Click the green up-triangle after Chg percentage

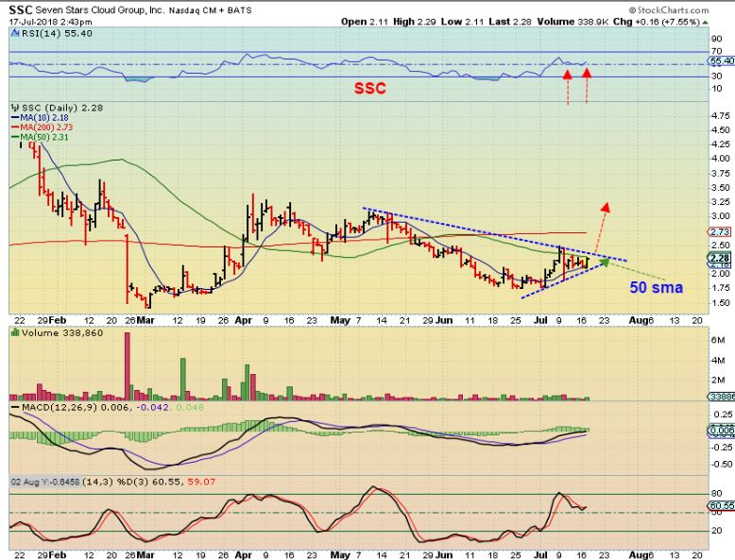click(x=706, y=22)
